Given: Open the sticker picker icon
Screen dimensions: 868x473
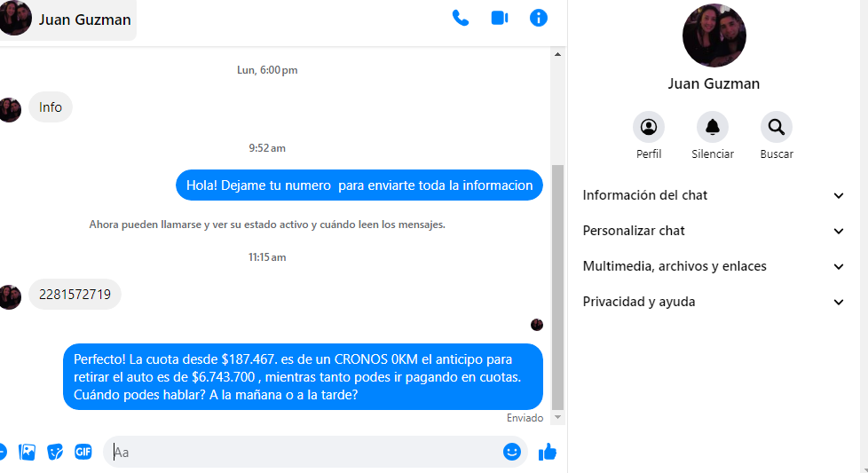Looking at the screenshot, I should (x=55, y=452).
